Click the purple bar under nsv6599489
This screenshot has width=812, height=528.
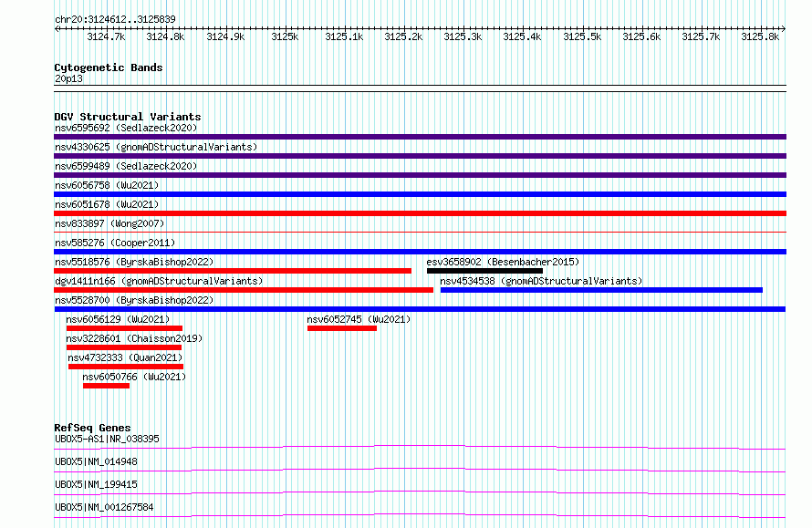point(420,175)
